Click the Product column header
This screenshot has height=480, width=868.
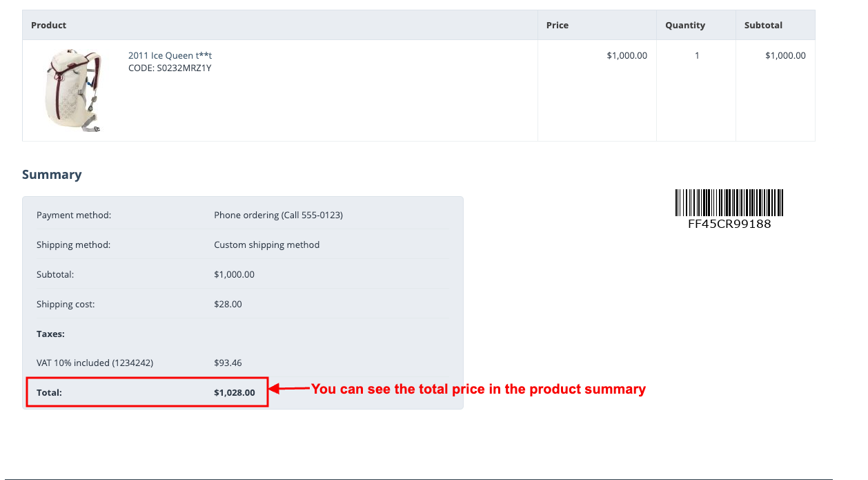click(49, 25)
